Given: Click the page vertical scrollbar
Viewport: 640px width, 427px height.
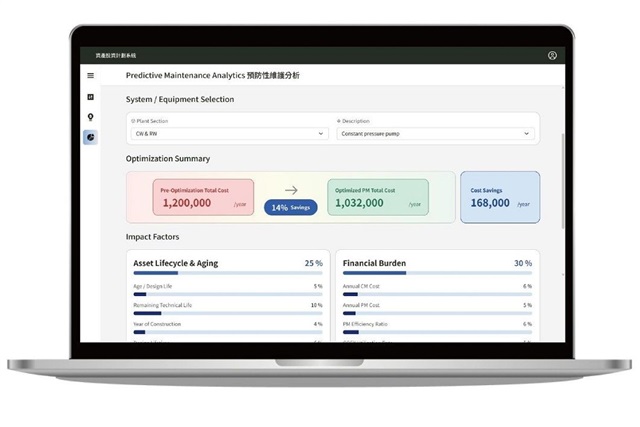Looking at the screenshot, I should tap(562, 150).
